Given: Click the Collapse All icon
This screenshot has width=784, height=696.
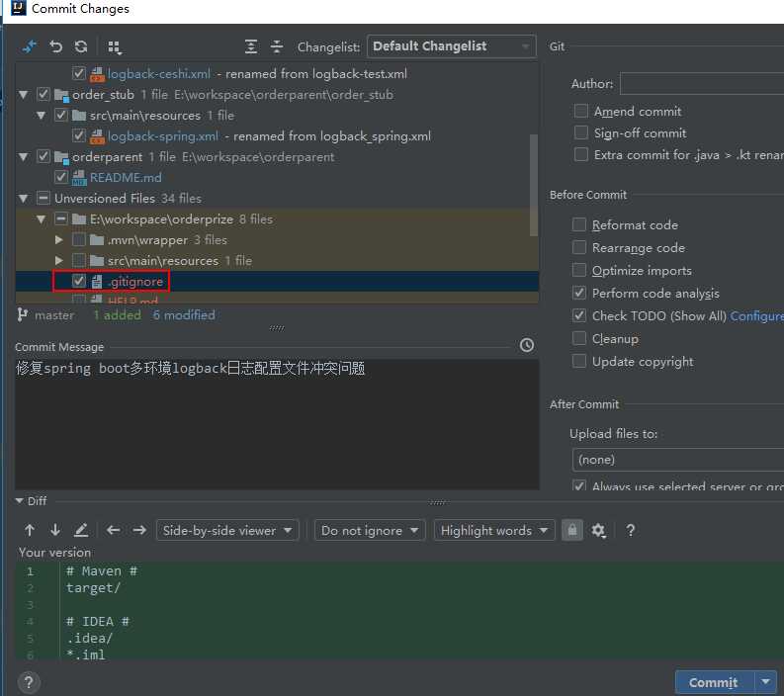Looking at the screenshot, I should tap(277, 46).
